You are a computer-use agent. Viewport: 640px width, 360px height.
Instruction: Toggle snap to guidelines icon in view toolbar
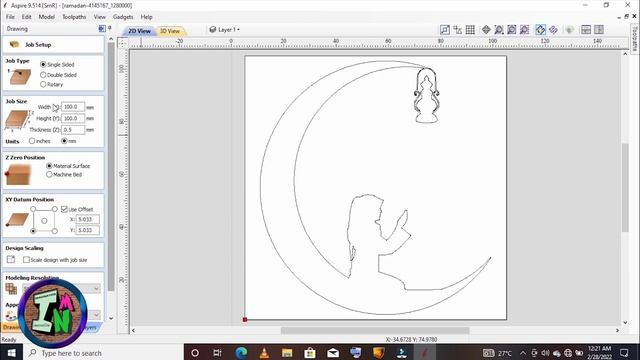coord(445,30)
